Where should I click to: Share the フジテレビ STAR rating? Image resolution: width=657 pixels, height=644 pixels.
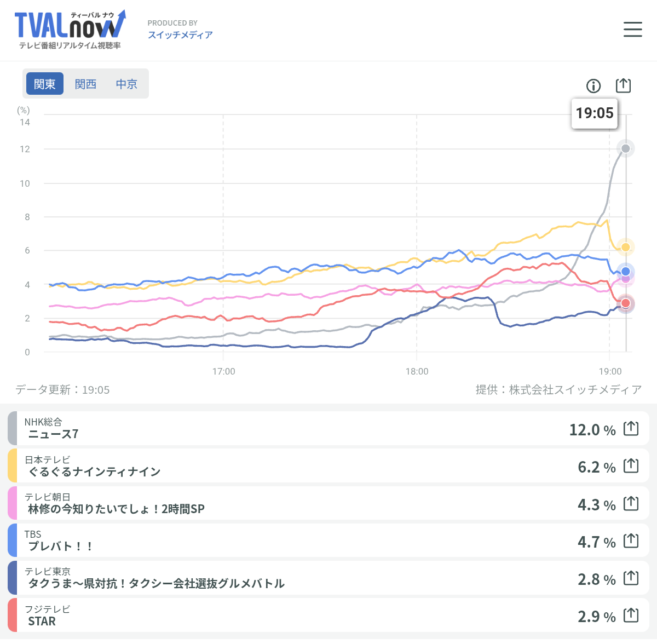point(631,616)
